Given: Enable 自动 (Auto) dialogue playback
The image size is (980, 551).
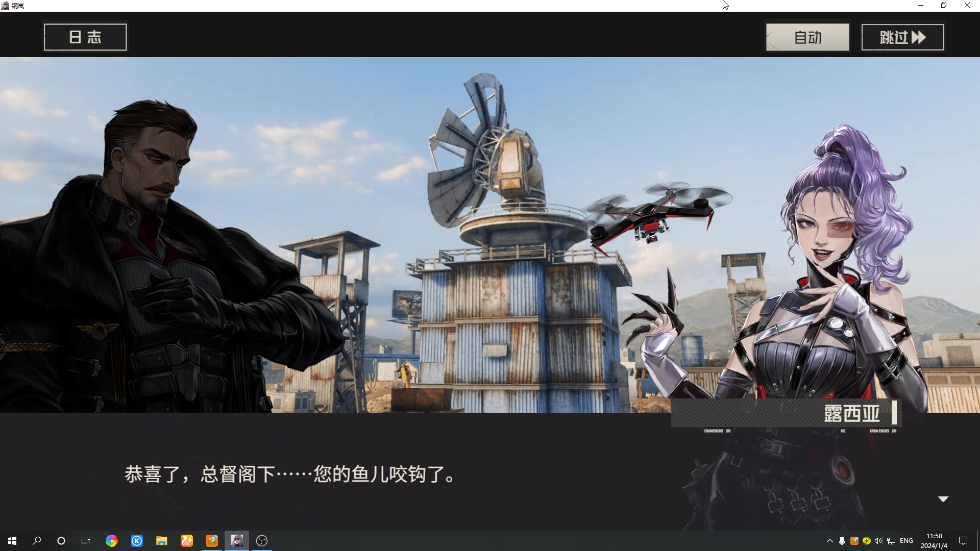Looking at the screenshot, I should [x=807, y=36].
